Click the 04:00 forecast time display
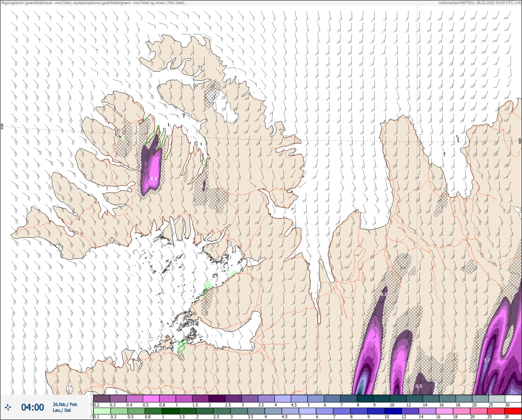 pyautogui.click(x=33, y=407)
